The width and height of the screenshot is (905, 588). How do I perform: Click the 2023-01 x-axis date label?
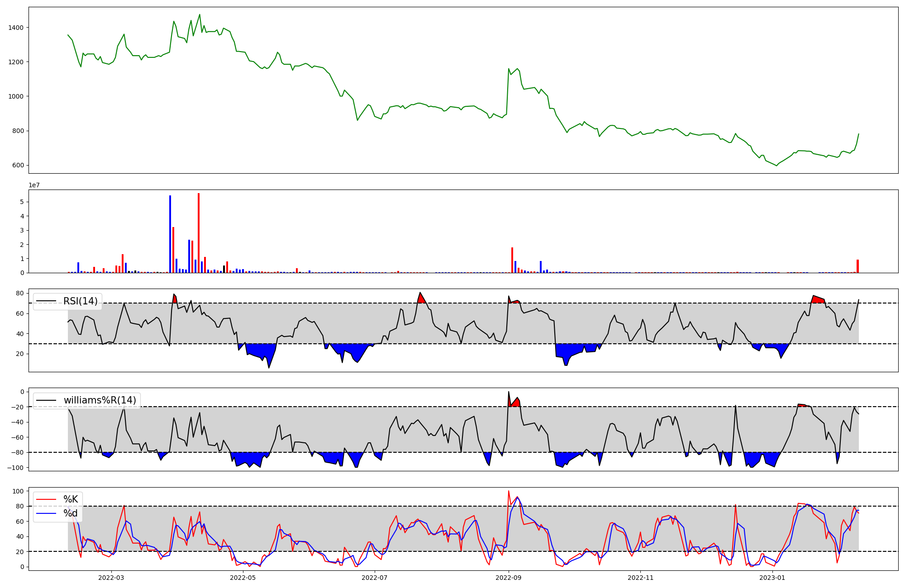tap(772, 578)
